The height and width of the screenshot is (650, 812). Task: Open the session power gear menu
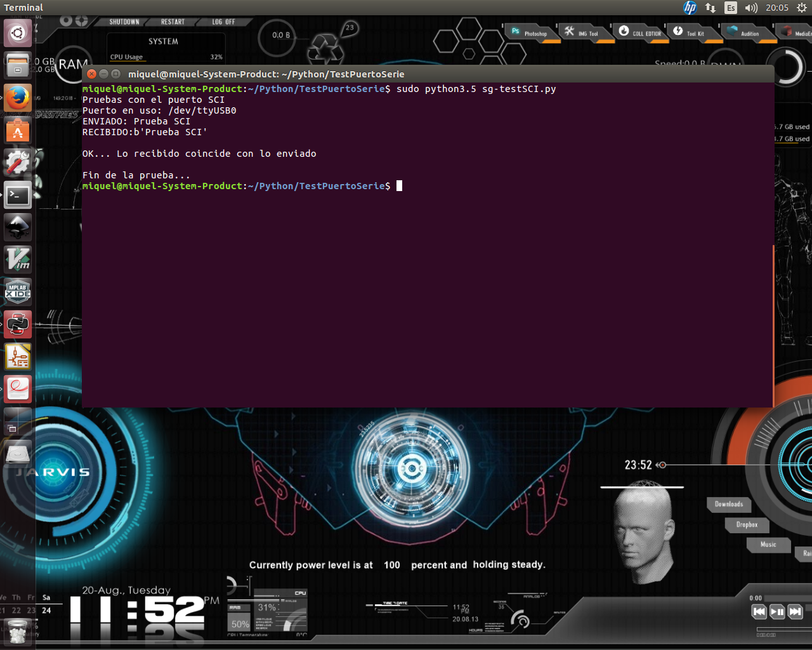point(802,8)
